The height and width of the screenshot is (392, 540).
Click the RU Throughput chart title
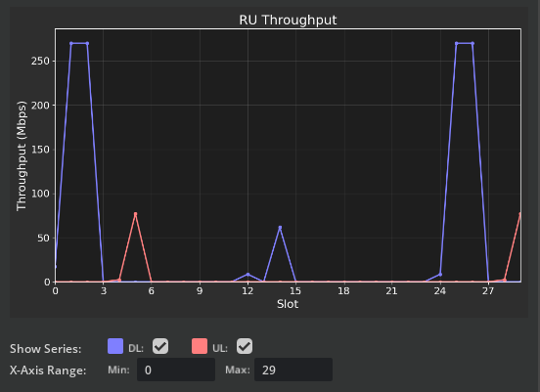click(288, 20)
